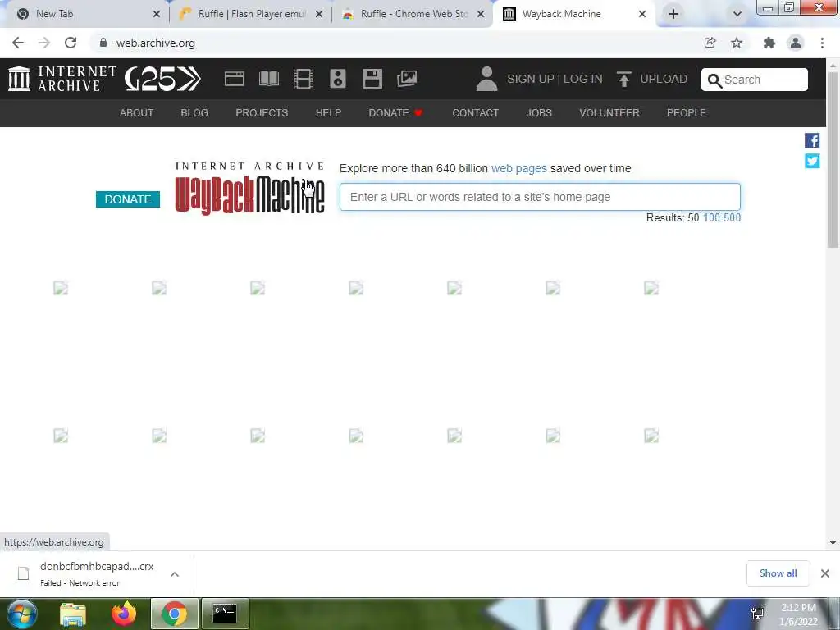The image size is (840, 630).
Task: Open Command Prompt from taskbar
Action: [x=225, y=614]
